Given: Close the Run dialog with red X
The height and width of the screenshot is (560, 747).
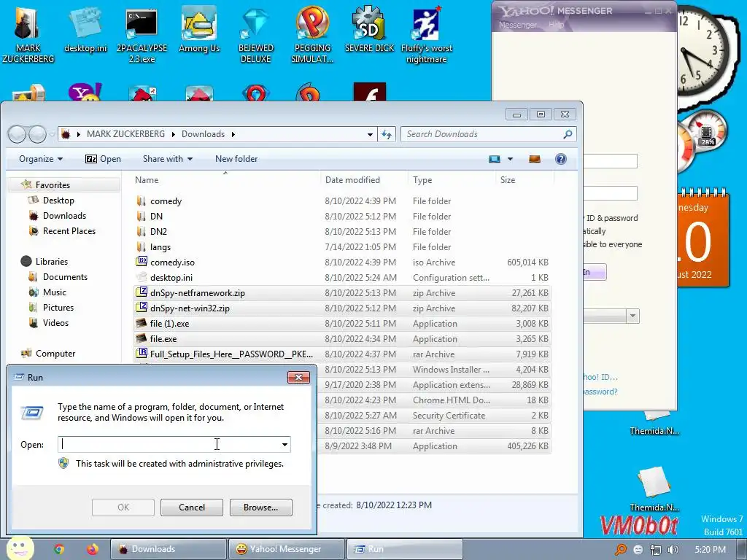Looking at the screenshot, I should tap(298, 377).
